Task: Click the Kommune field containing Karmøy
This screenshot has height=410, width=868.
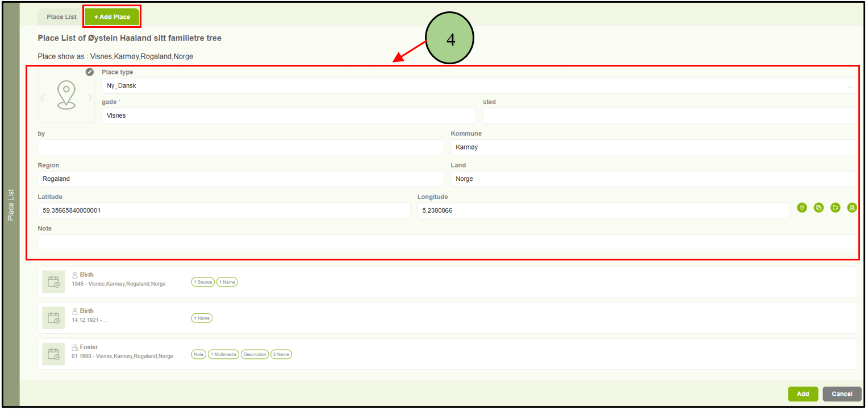Action: point(653,147)
